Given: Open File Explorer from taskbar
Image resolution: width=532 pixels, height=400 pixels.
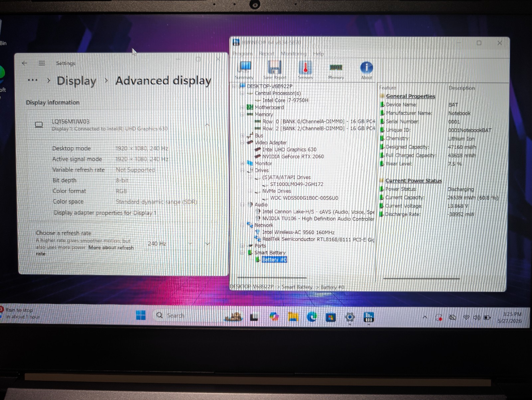Looking at the screenshot, I should pos(293,317).
